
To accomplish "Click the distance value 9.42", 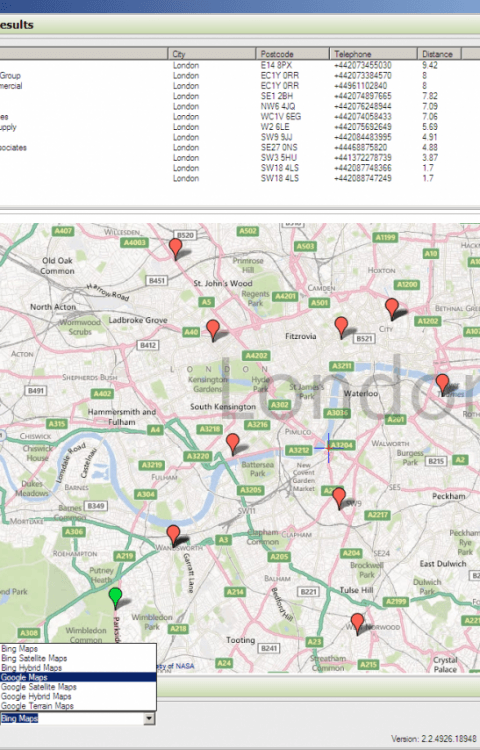I will [x=430, y=65].
